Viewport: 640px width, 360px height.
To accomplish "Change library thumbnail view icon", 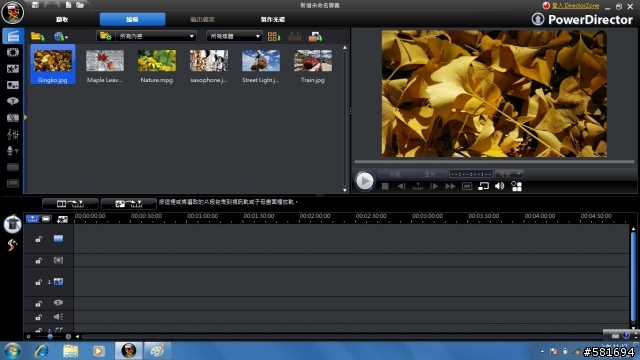I will pos(273,36).
